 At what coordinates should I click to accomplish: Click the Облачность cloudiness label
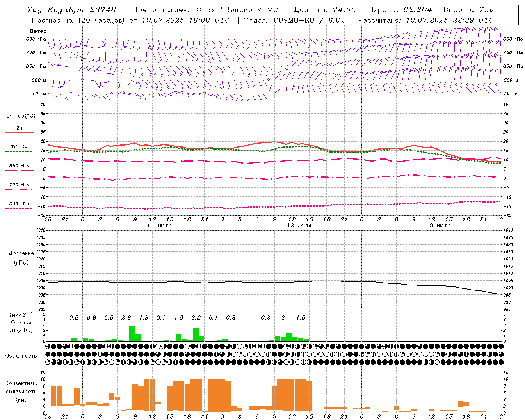tap(21, 356)
